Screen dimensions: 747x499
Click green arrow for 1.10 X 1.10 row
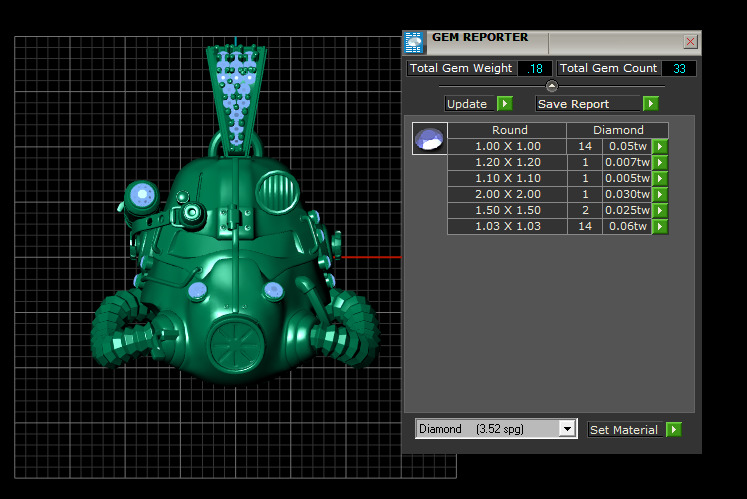660,178
